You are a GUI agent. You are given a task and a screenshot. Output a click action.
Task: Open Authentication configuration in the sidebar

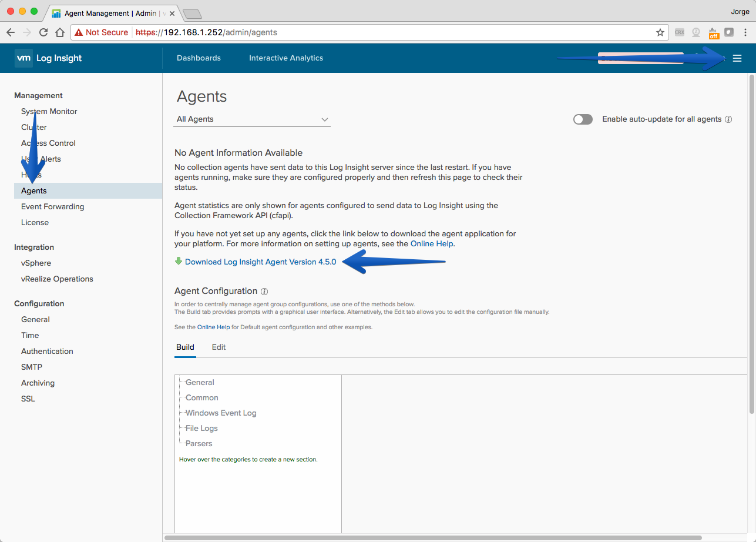coord(47,351)
